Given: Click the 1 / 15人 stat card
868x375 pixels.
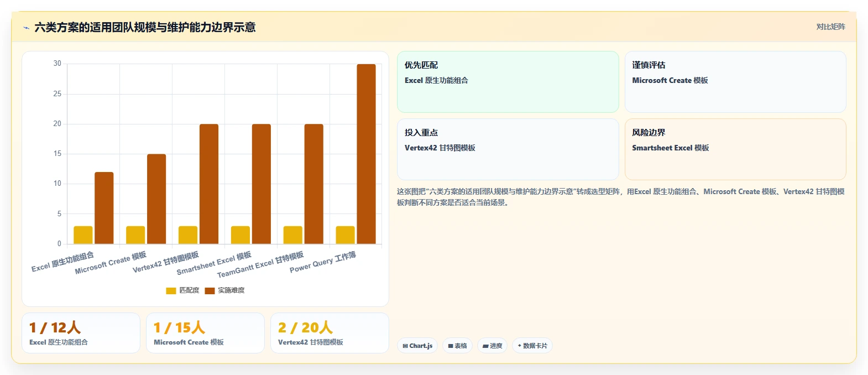Looking at the screenshot, I should coord(205,333).
